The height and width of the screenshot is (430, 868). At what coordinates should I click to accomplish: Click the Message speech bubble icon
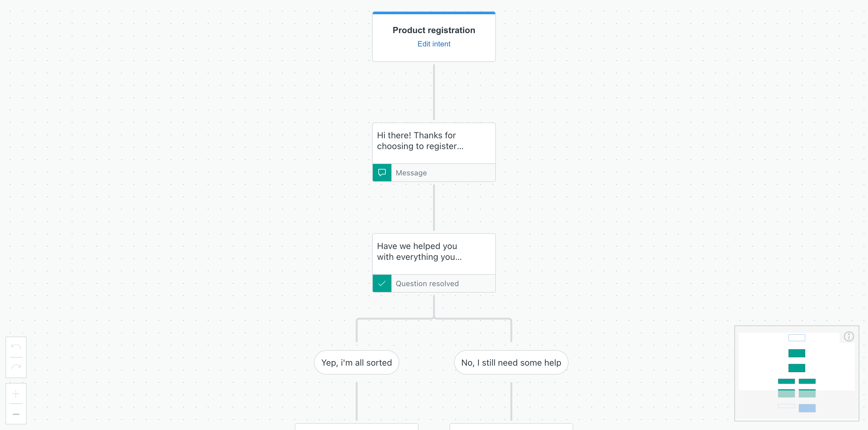[x=382, y=172]
